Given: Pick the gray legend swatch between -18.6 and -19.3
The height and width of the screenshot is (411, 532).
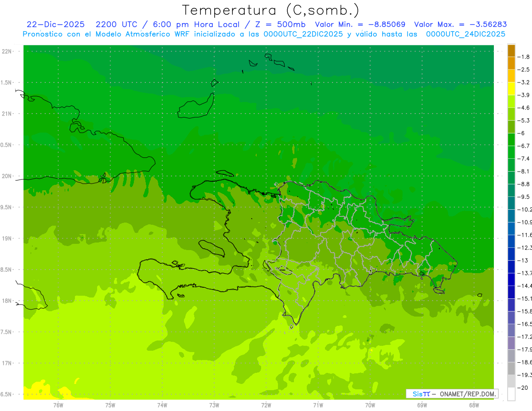Looking at the screenshot, I should coord(511,369).
